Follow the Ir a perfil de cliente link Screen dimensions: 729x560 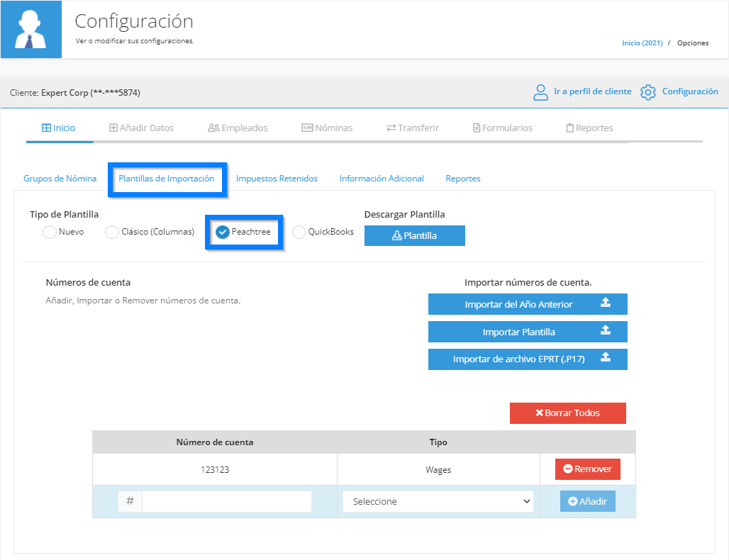pyautogui.click(x=592, y=91)
